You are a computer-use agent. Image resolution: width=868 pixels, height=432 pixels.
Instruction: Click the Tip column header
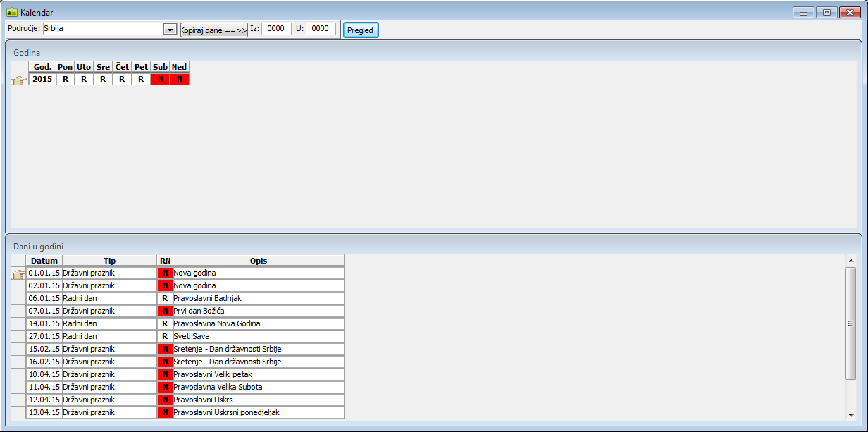click(109, 261)
